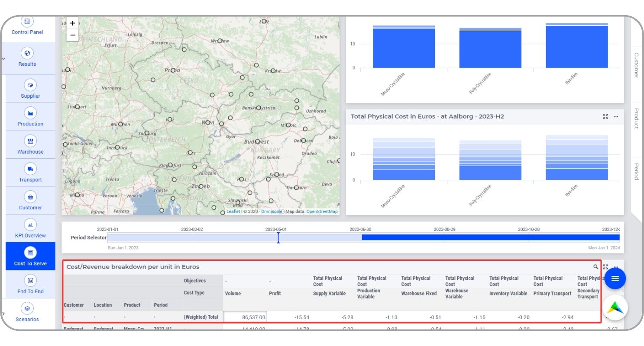644x346 pixels.
Task: Click thin-film bar in Aalborg chart
Action: pyautogui.click(x=577, y=157)
